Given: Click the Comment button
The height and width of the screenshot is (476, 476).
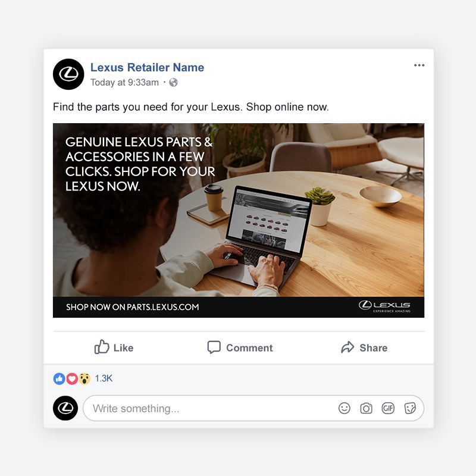Looking at the screenshot, I should (240, 347).
